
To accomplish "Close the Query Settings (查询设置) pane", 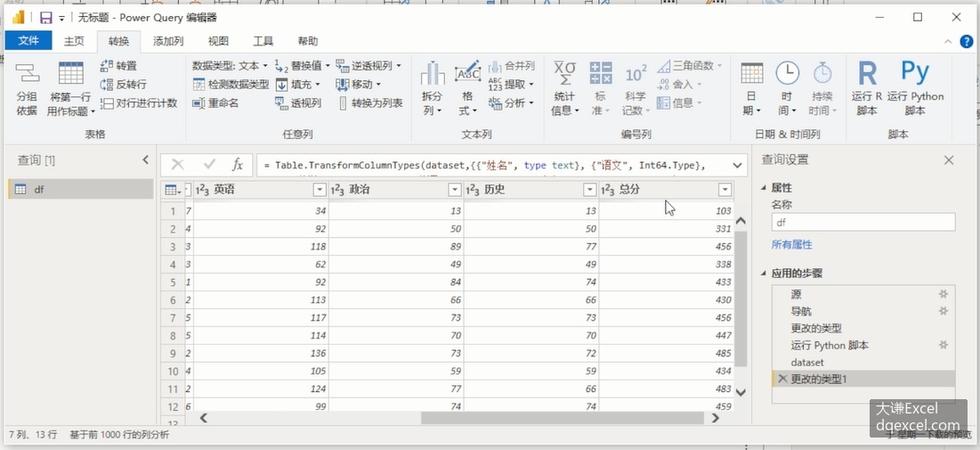I will point(949,160).
